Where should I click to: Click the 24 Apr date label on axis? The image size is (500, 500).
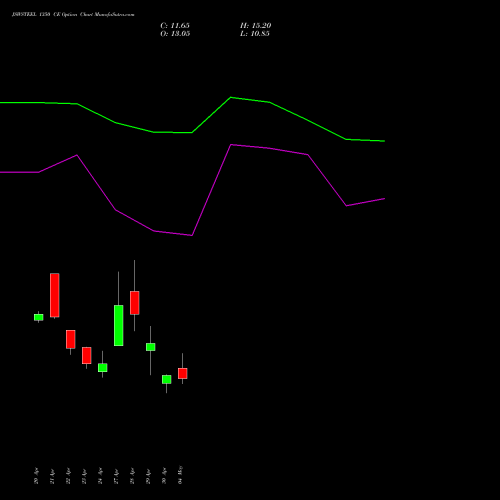(100, 475)
